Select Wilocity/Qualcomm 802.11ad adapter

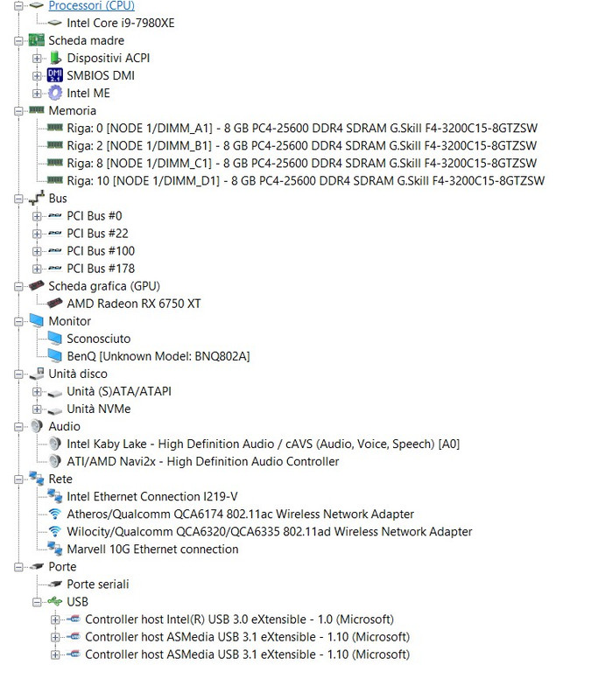(x=270, y=532)
